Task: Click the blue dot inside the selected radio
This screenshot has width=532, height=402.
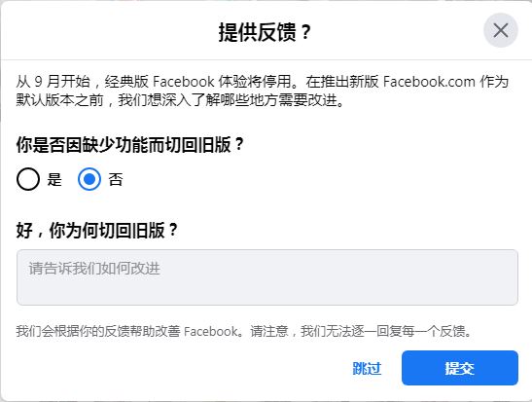Action: click(89, 179)
